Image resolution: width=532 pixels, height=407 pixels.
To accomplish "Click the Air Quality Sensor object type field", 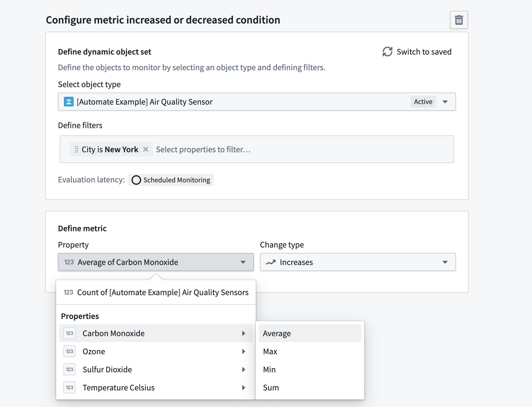I will (257, 102).
